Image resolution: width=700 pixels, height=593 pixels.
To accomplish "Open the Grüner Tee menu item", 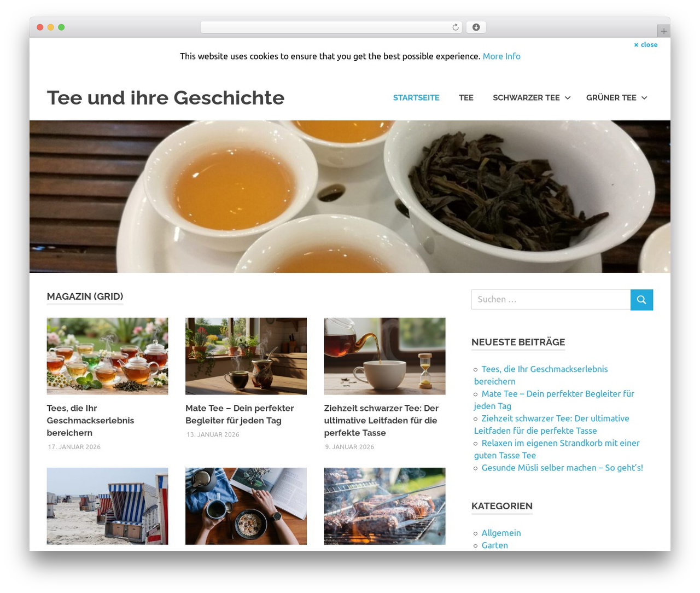I will 611,98.
